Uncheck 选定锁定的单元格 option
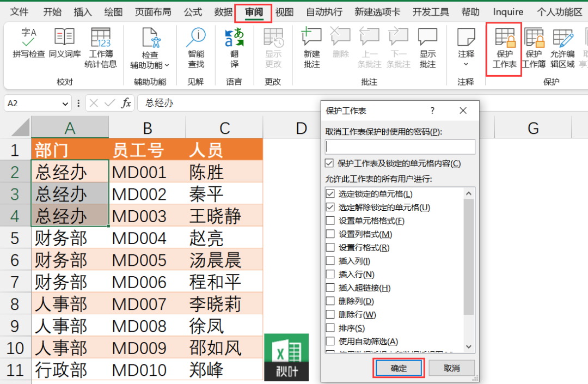The height and width of the screenshot is (384, 588). tap(330, 194)
